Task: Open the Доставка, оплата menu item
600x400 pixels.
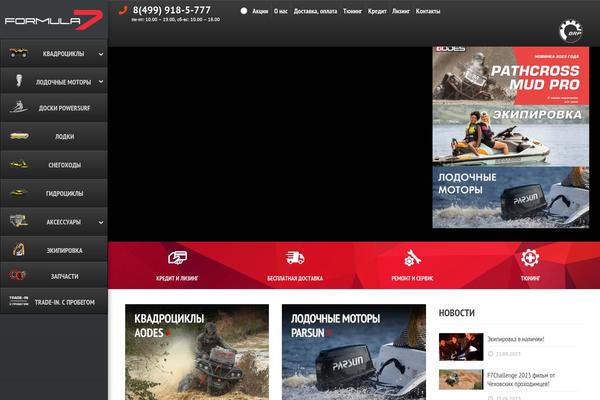Action: [x=315, y=11]
